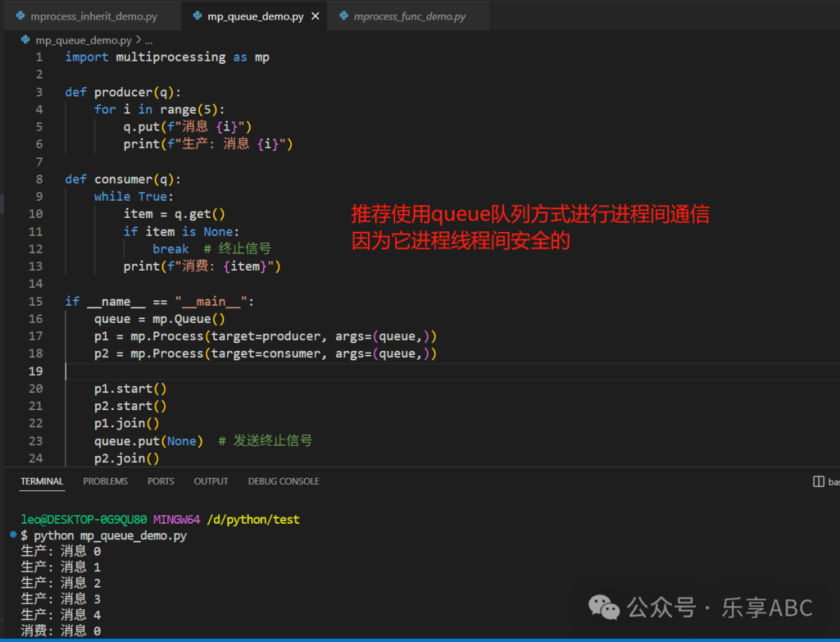Click 'target=consumer' in the p2 line
The image size is (840, 642).
pos(266,354)
